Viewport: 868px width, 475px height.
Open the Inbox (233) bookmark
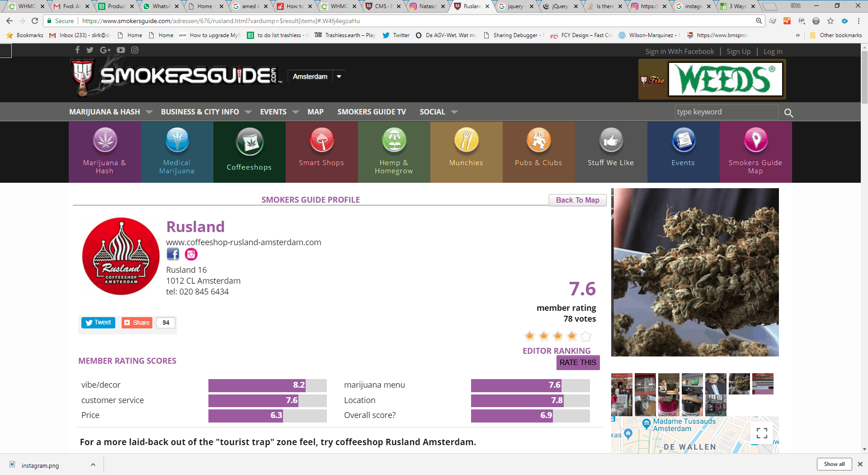point(80,35)
